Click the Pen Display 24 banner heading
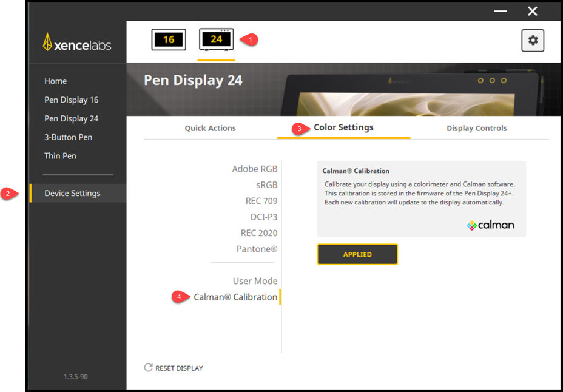Viewport: 563px width, 392px height. (x=193, y=81)
